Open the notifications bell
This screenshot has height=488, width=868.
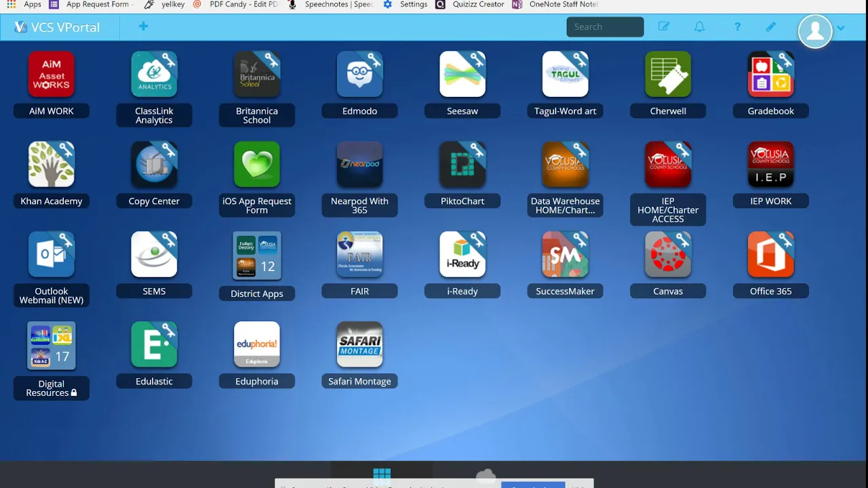tap(699, 27)
